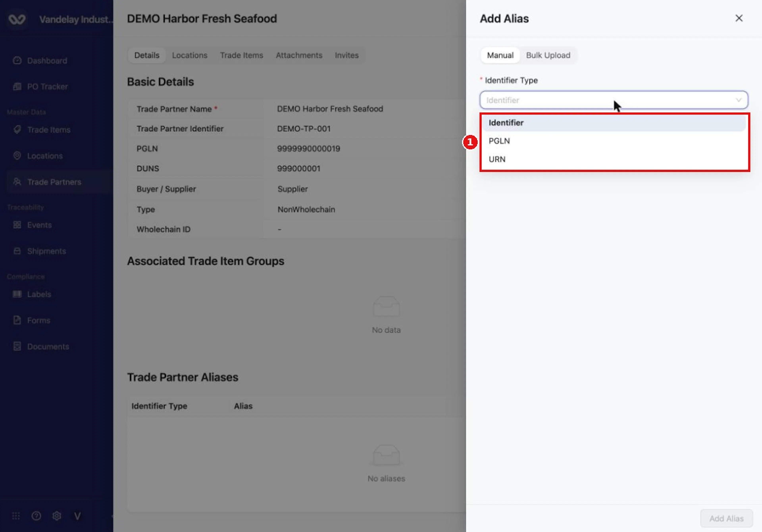
Task: Click the Identifier Type column header
Action: (x=159, y=406)
